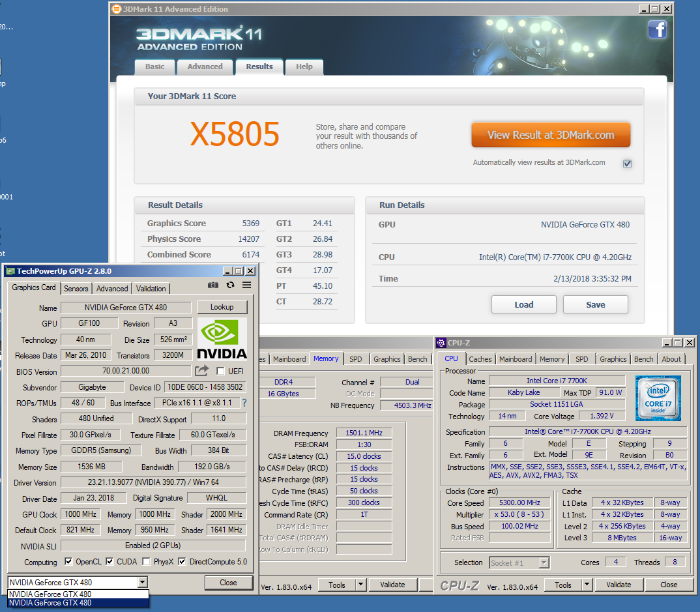Click the Intel Core i7 logo in CPU-Z

(x=658, y=398)
